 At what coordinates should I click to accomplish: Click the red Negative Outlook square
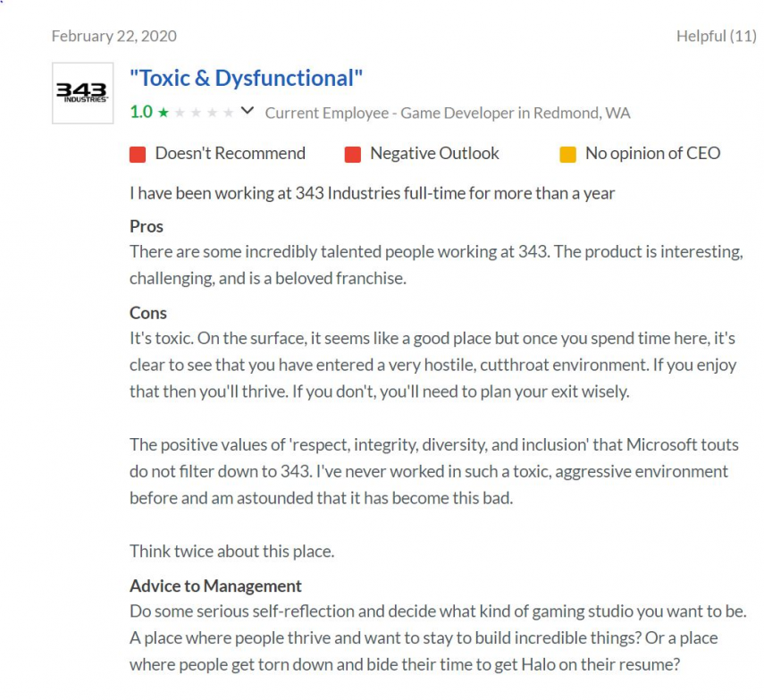tap(353, 154)
